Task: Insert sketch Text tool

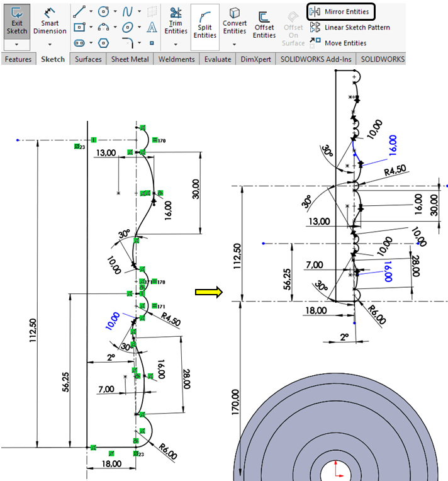Action: 152,27
